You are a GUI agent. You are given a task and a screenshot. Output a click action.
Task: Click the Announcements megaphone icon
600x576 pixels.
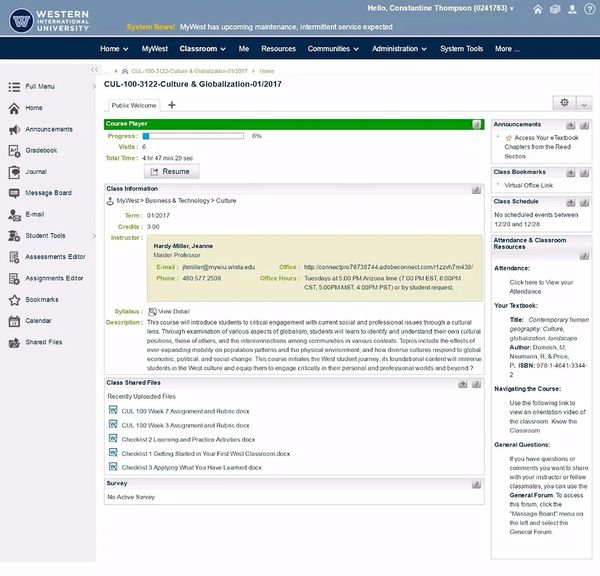click(14, 129)
